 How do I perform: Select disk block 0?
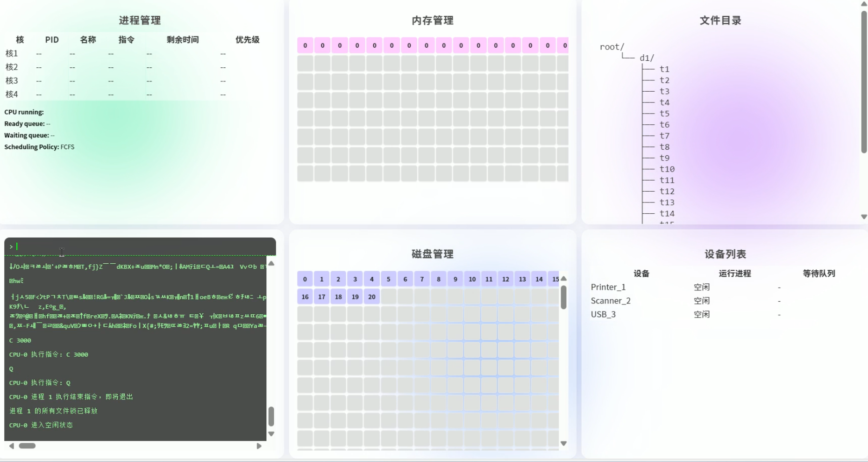(305, 279)
